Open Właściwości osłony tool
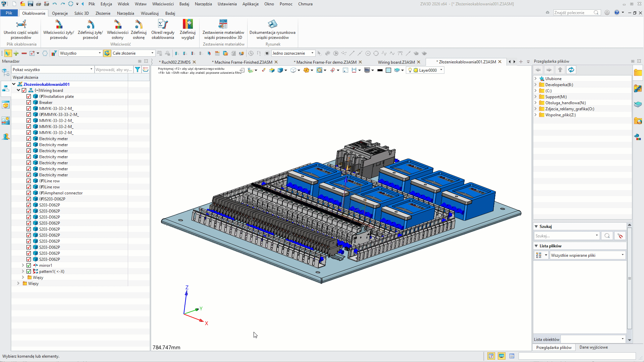This screenshot has width=644, height=362. pos(118,29)
